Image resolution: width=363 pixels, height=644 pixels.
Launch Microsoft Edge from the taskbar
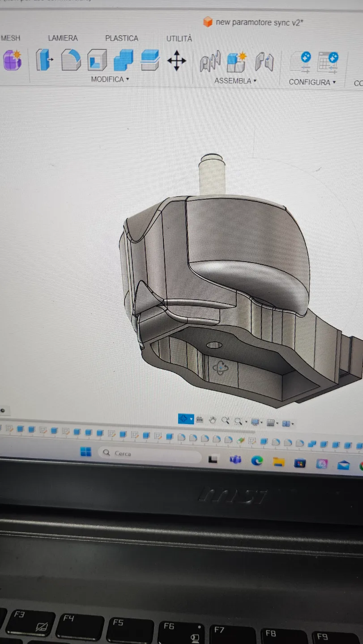pos(257,460)
